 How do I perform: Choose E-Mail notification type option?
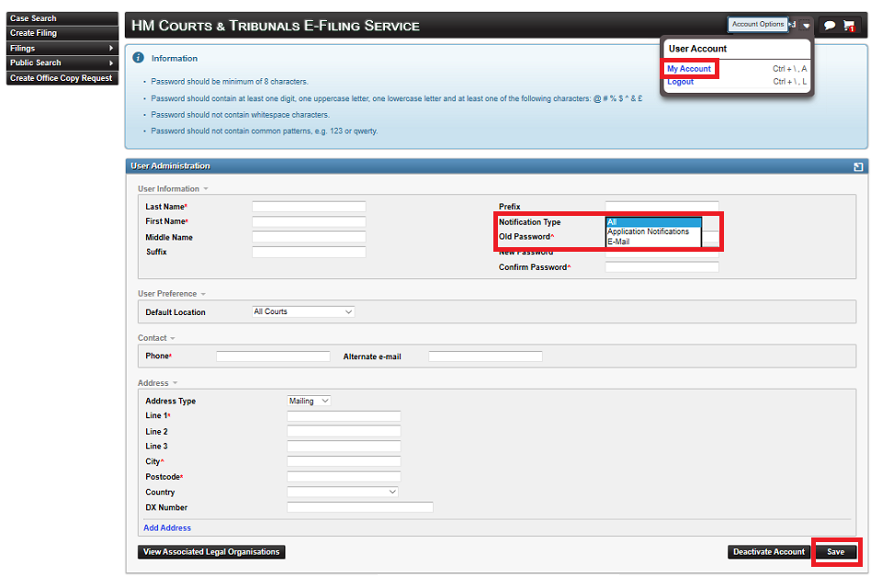click(618, 242)
